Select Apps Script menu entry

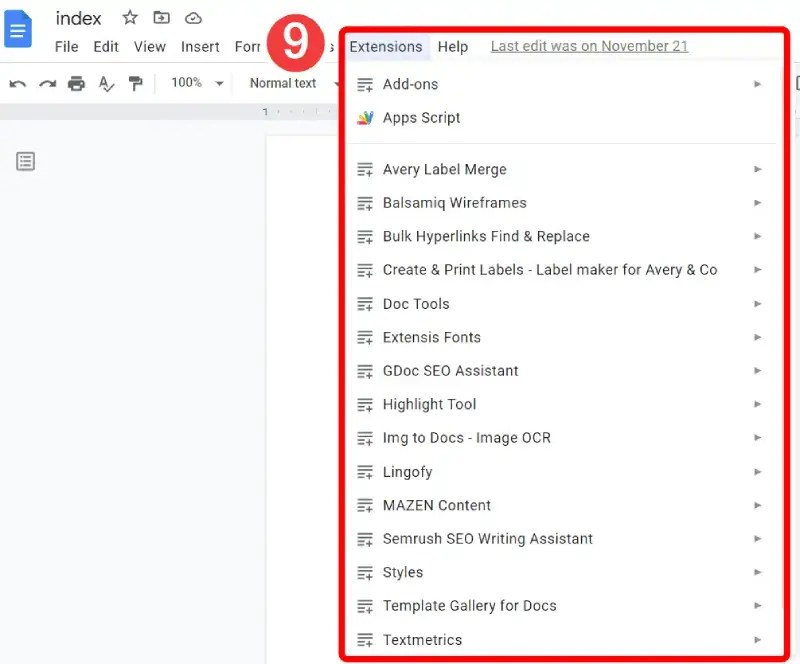coord(561,118)
